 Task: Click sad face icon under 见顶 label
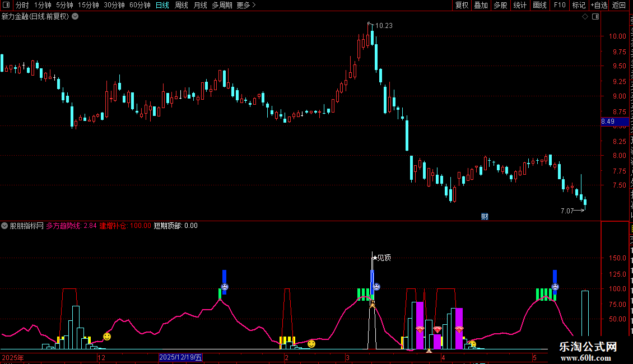coord(376,287)
